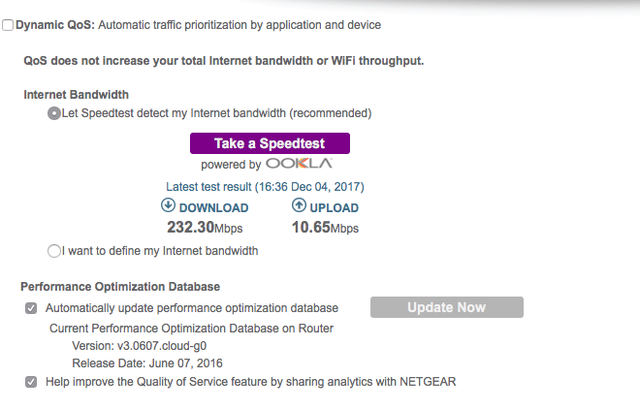
Task: Click the DOWNLOAD label
Action: click(213, 208)
